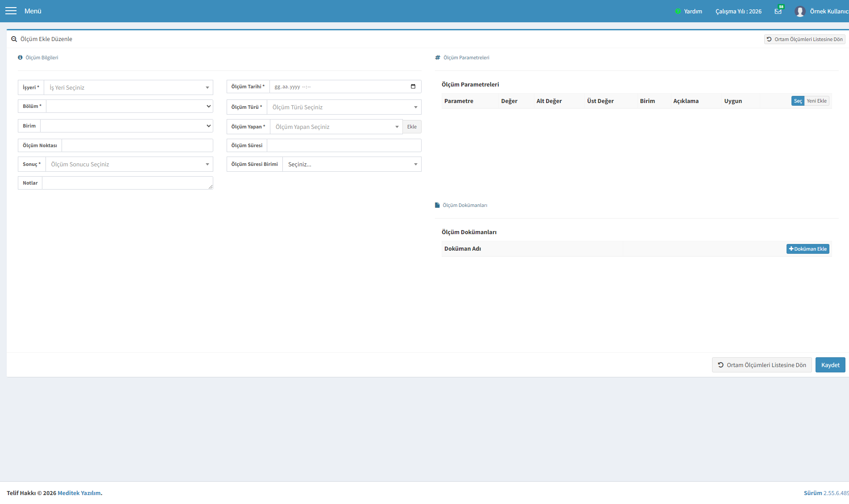Open the Bölüm dropdown
Image resolution: width=849 pixels, height=504 pixels.
129,106
